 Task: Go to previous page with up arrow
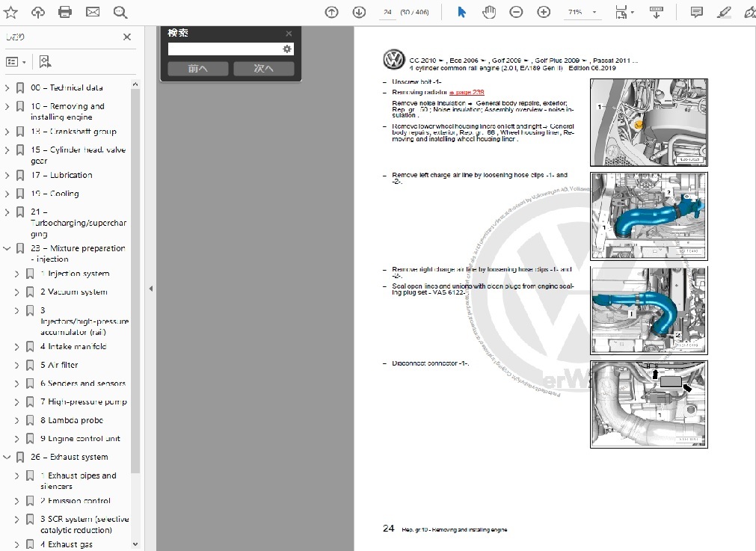point(332,12)
